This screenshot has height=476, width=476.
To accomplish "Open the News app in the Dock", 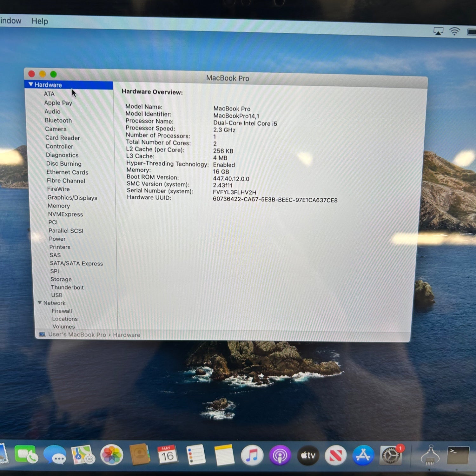I will point(335,456).
